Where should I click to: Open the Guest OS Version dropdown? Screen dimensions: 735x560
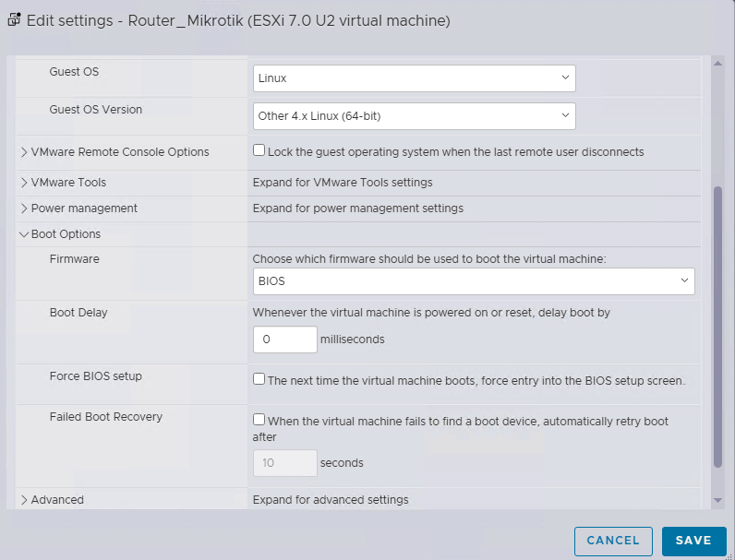pyautogui.click(x=414, y=116)
